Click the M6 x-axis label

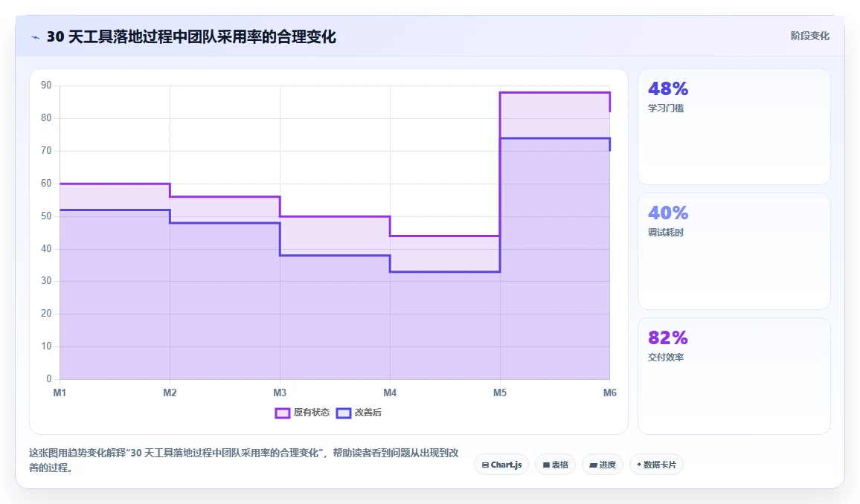[x=610, y=392]
